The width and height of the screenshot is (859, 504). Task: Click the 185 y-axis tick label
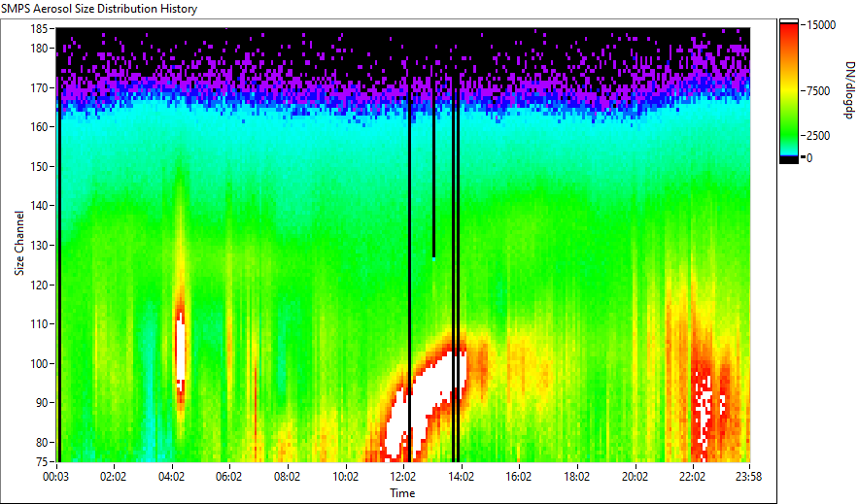38,28
